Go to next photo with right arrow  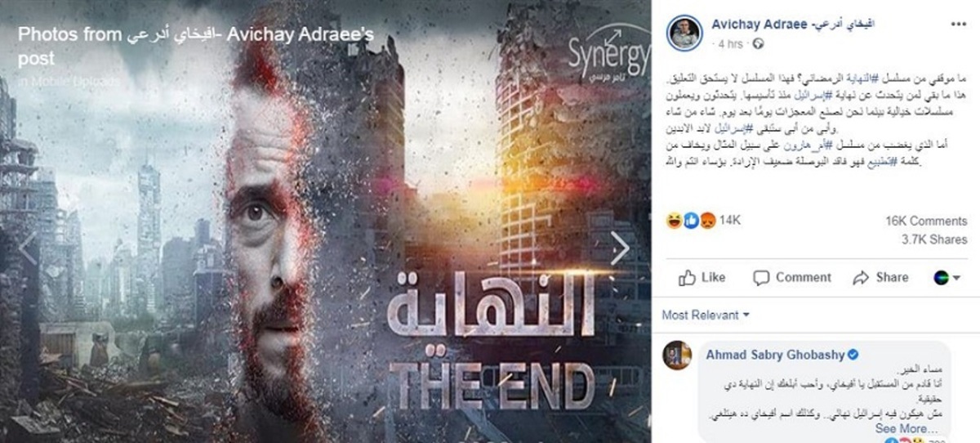pyautogui.click(x=620, y=250)
